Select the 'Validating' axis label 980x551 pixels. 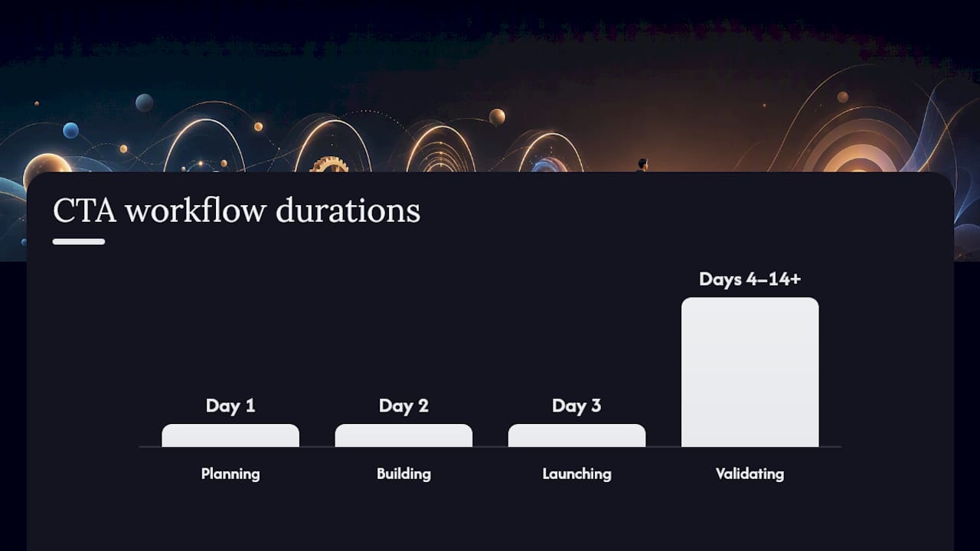[x=750, y=474]
